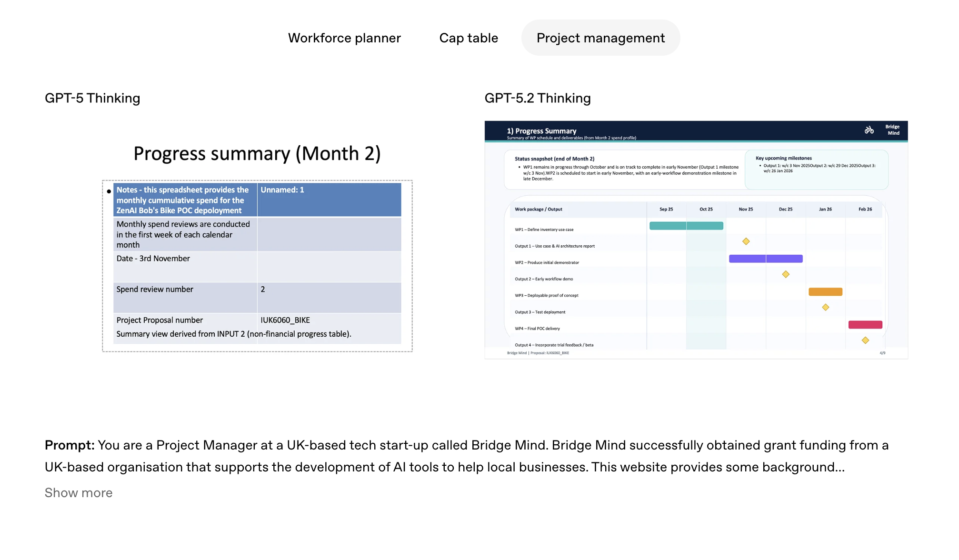This screenshot has height=560, width=959.
Task: Click the Status snapshot text box
Action: tap(624, 170)
